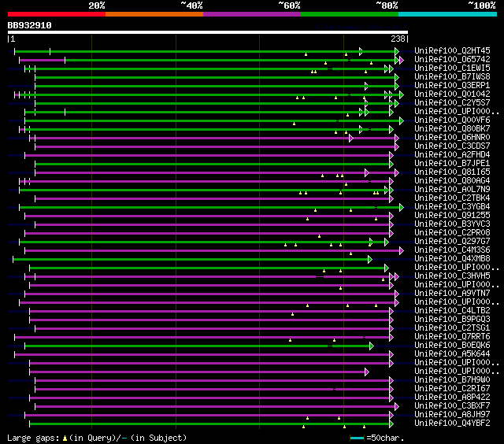
Task: Select the UniRef100_A9VTN7 label
Action: [x=452, y=294]
